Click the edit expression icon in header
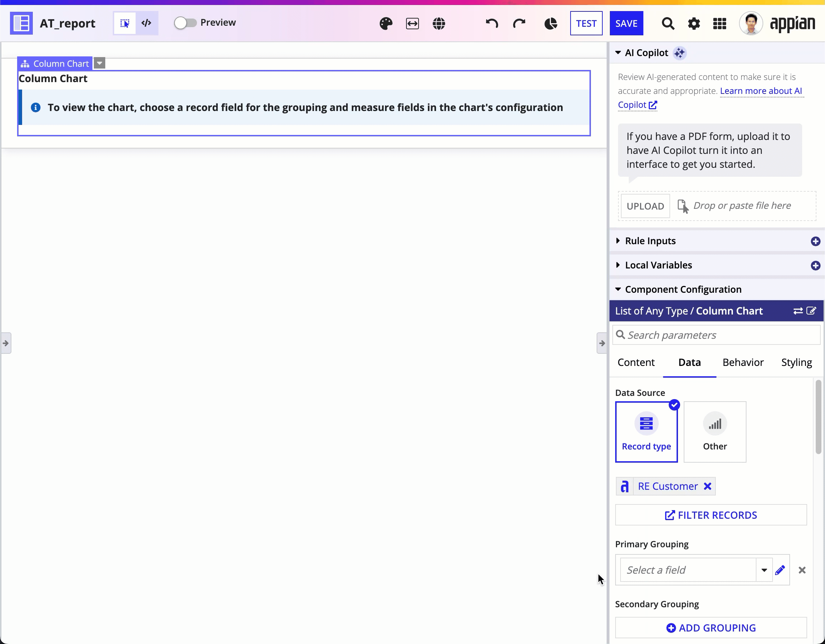The width and height of the screenshot is (825, 644). tap(811, 311)
